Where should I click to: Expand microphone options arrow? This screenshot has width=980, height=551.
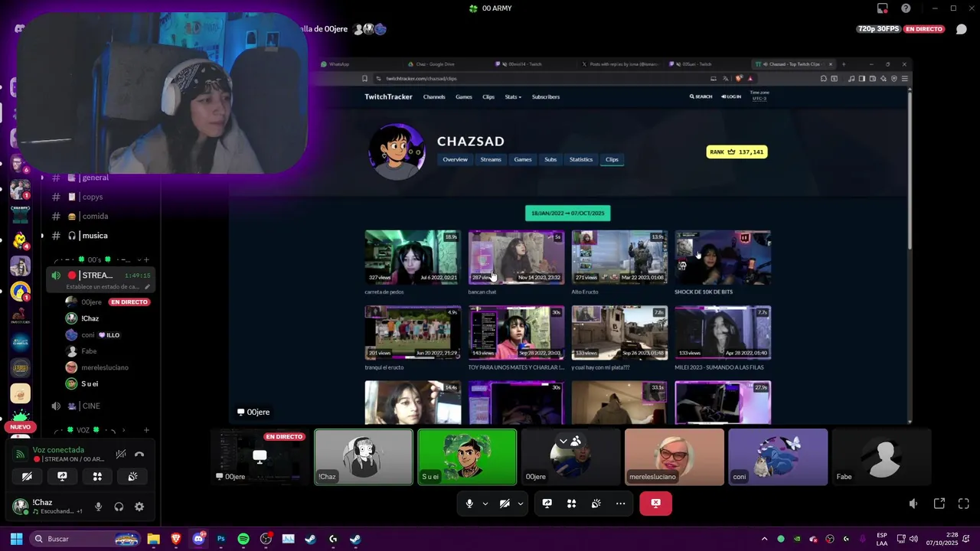click(485, 504)
